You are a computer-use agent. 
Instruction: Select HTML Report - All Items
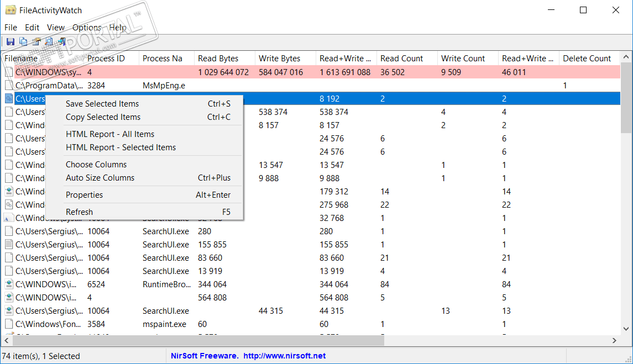[x=144, y=134]
